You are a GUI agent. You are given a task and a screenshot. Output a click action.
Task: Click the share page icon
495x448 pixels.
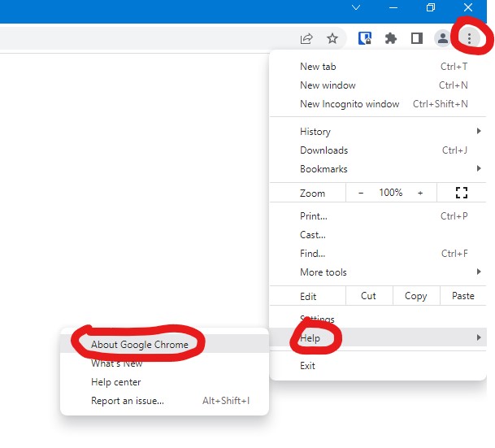(x=306, y=38)
